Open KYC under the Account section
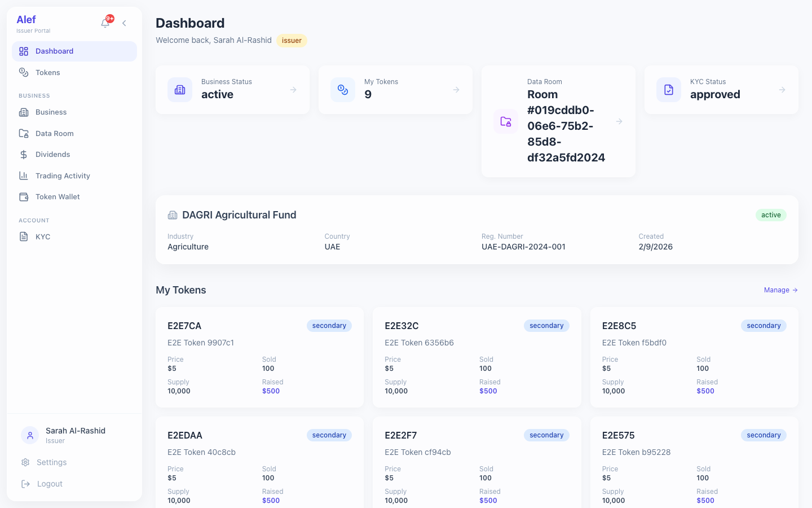Image resolution: width=812 pixels, height=508 pixels. 42,237
